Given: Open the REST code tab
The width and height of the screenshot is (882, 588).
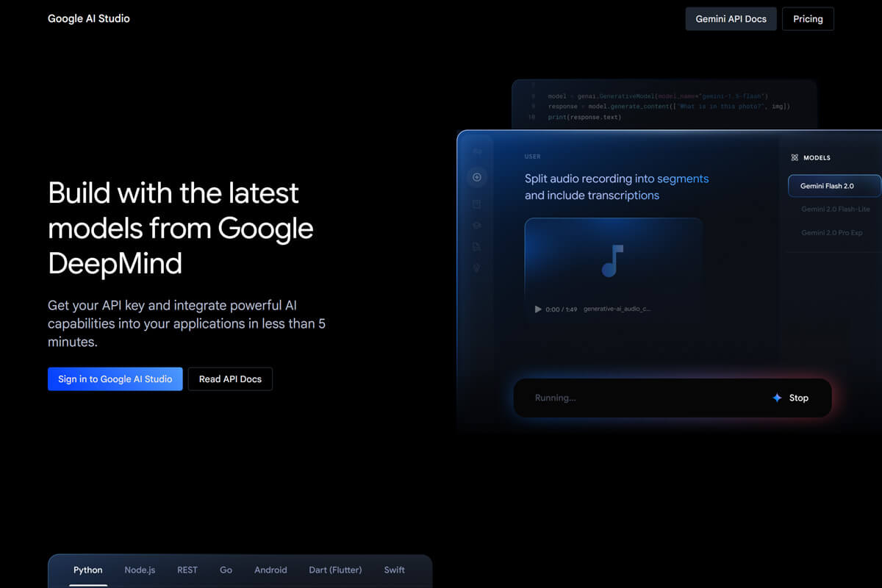Looking at the screenshot, I should coord(187,570).
